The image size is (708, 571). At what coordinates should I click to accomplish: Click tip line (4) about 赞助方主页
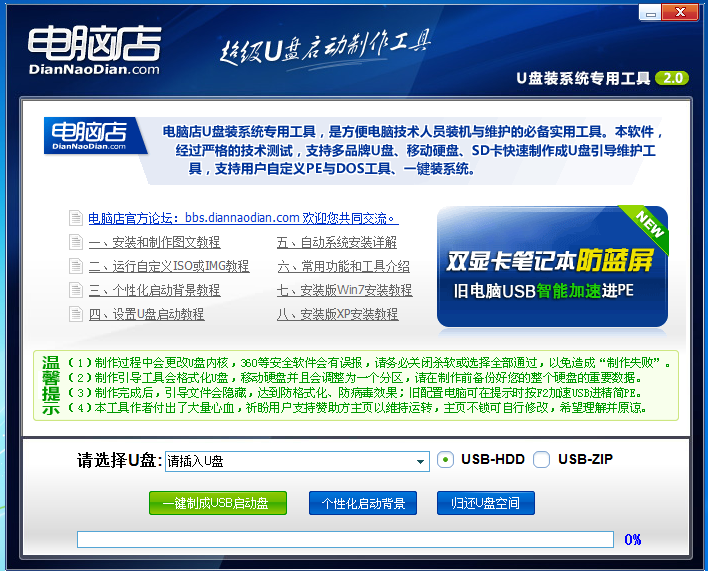pos(357,408)
